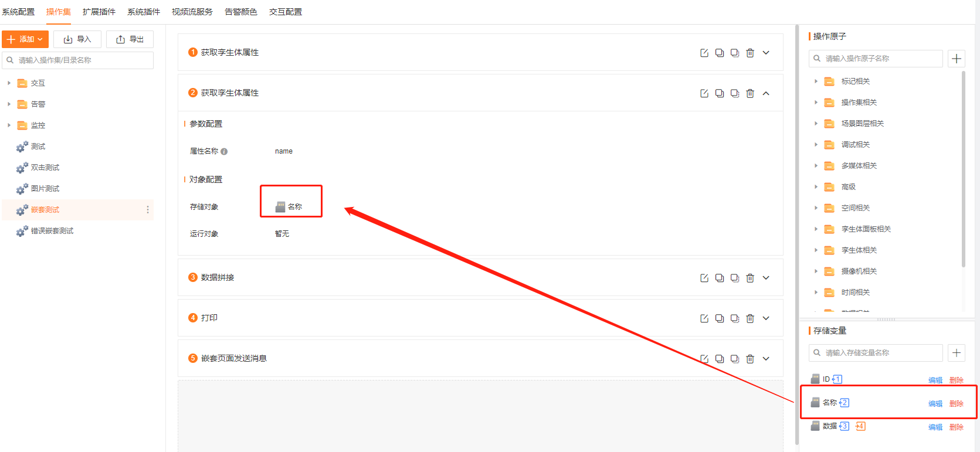Click the dashed-copy icon of step 2 row

coord(735,93)
